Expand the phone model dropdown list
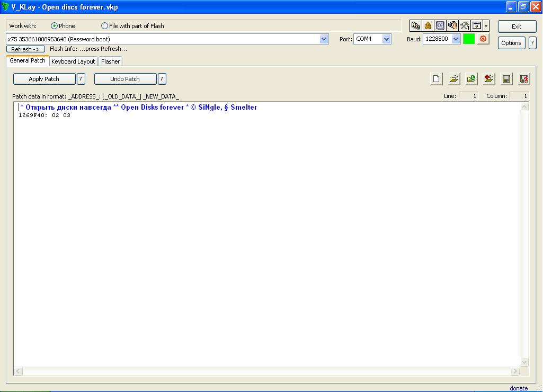The height and width of the screenshot is (392, 543). tap(324, 39)
